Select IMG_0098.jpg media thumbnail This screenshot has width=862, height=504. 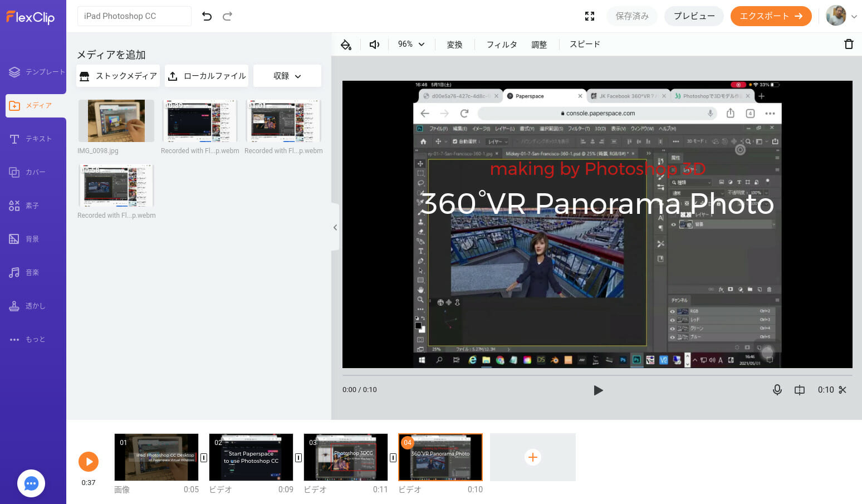click(x=116, y=121)
